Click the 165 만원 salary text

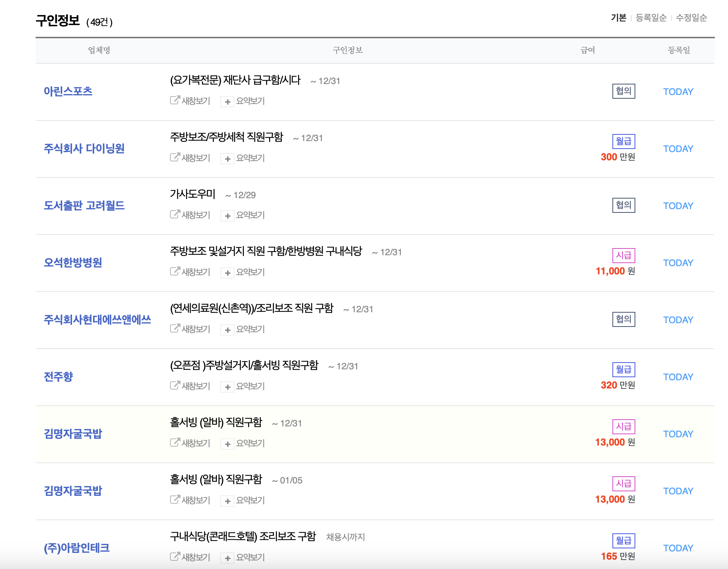[x=618, y=556]
